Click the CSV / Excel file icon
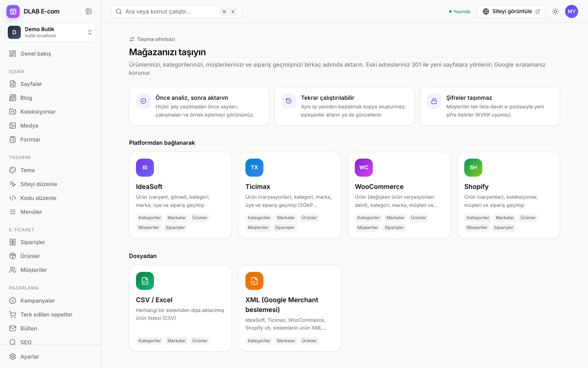The width and height of the screenshot is (588, 368). (145, 281)
